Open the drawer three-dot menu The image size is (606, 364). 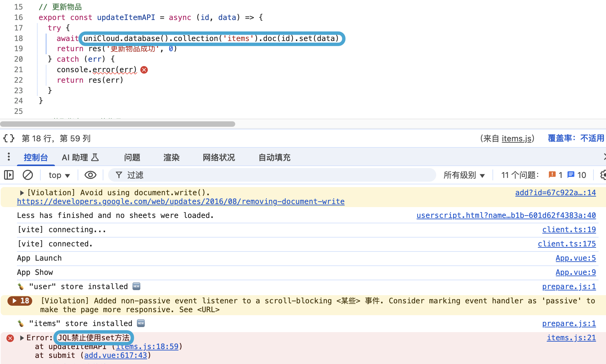pos(9,157)
